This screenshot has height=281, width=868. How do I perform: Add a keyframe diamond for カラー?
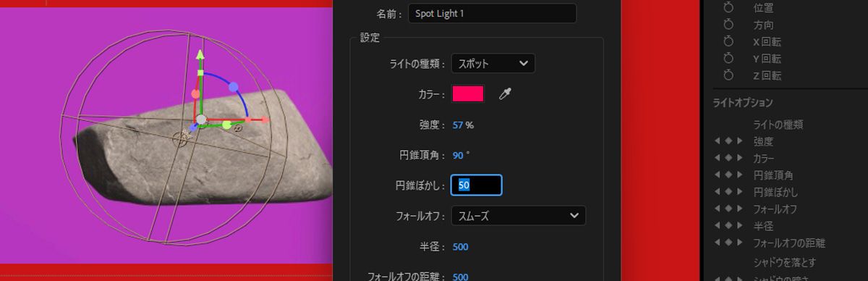tap(728, 158)
